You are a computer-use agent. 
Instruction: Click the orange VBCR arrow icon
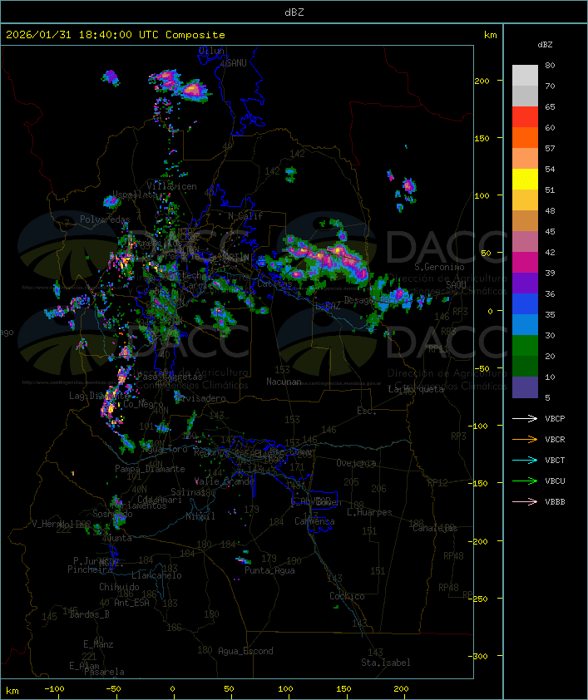525,439
